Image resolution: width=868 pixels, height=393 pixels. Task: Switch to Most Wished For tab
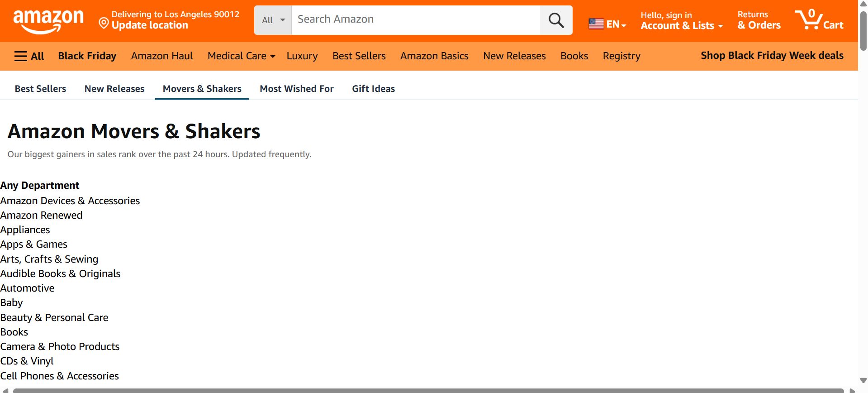coord(297,89)
